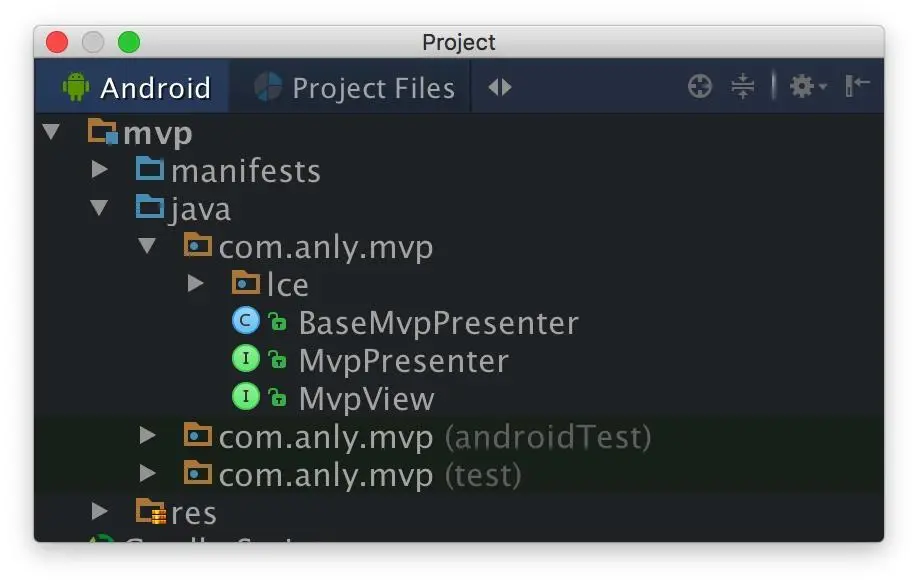This screenshot has height=584, width=918.
Task: Click the blue class icon beside BaseMvpPresenter
Action: click(x=245, y=321)
